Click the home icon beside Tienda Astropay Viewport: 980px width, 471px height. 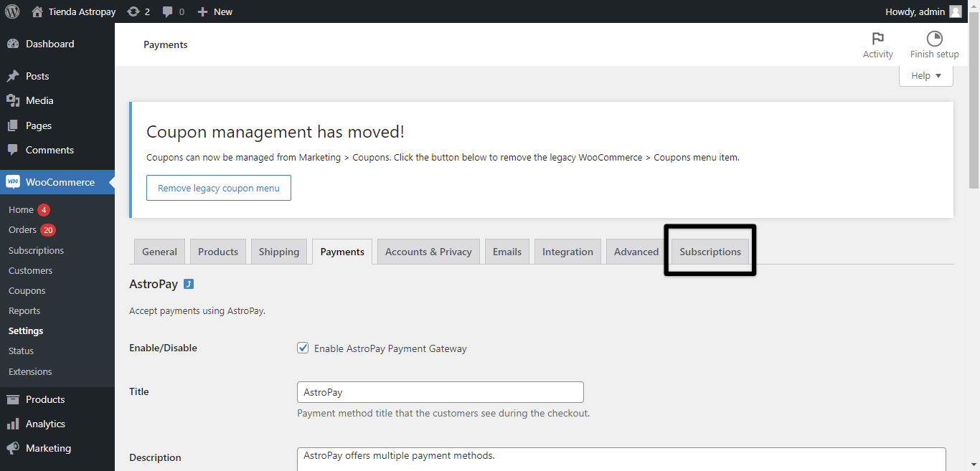click(37, 11)
